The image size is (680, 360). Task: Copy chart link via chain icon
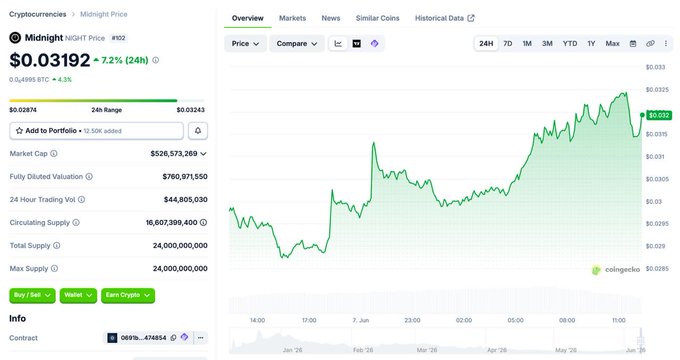(x=650, y=43)
